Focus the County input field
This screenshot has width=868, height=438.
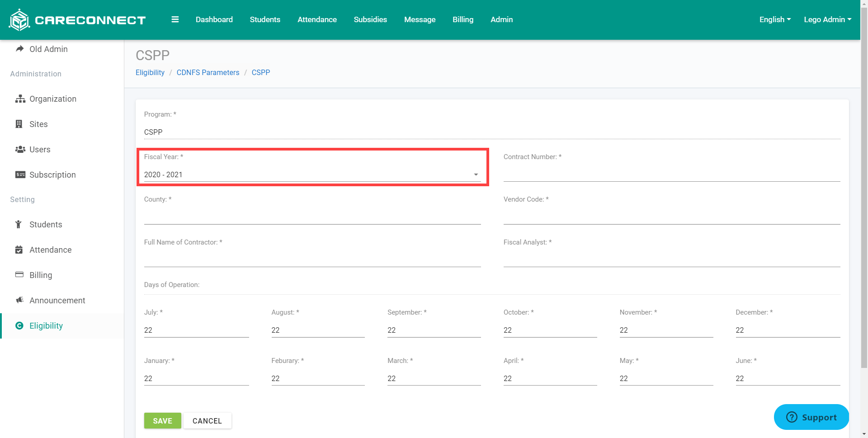tap(312, 217)
